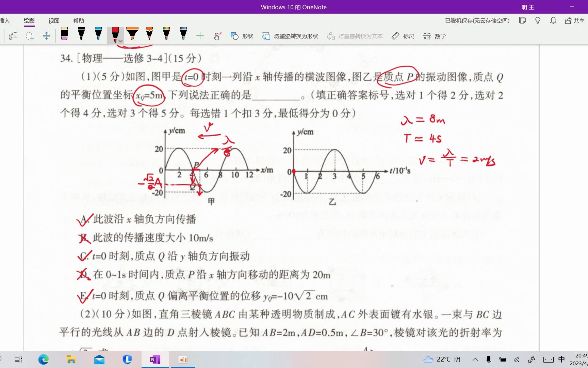Select the rainbow ink pen
Screen dimensions: 588x368
pyautogui.click(x=166, y=34)
